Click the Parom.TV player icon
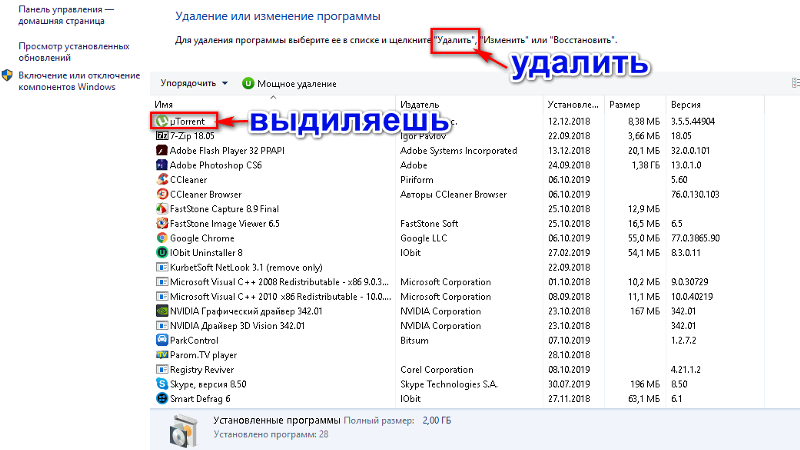Screen dimensions: 800x450 162,355
